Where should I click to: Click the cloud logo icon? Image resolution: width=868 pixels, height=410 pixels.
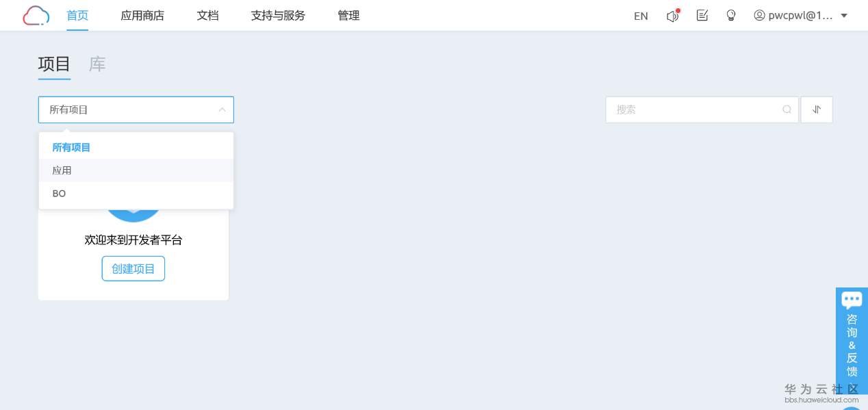pyautogui.click(x=36, y=15)
